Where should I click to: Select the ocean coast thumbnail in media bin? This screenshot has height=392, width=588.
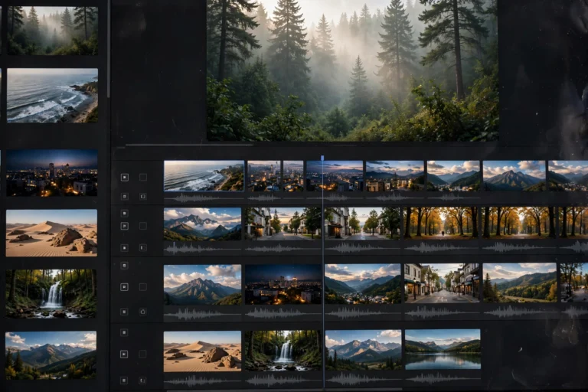coord(53,95)
